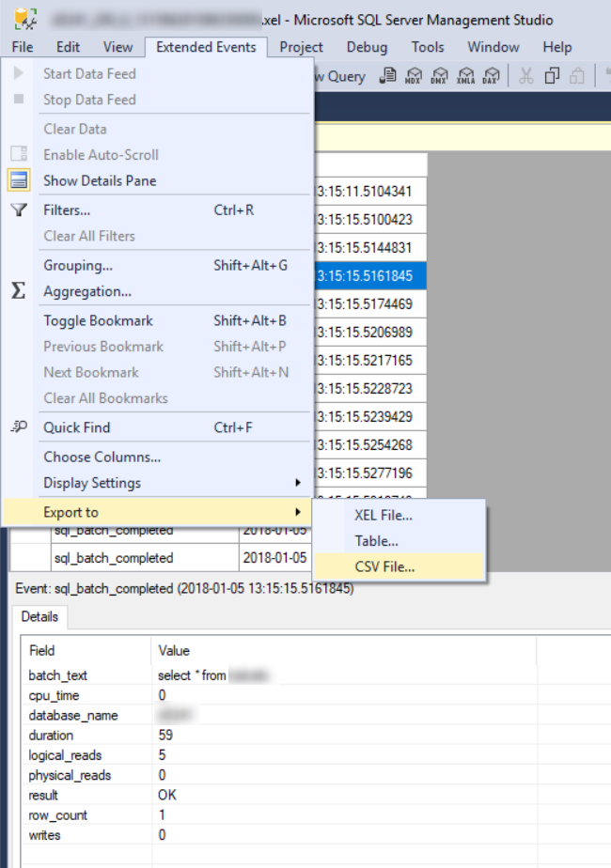Viewport: 611px width, 868px height.
Task: Open the Help menu
Action: click(556, 47)
